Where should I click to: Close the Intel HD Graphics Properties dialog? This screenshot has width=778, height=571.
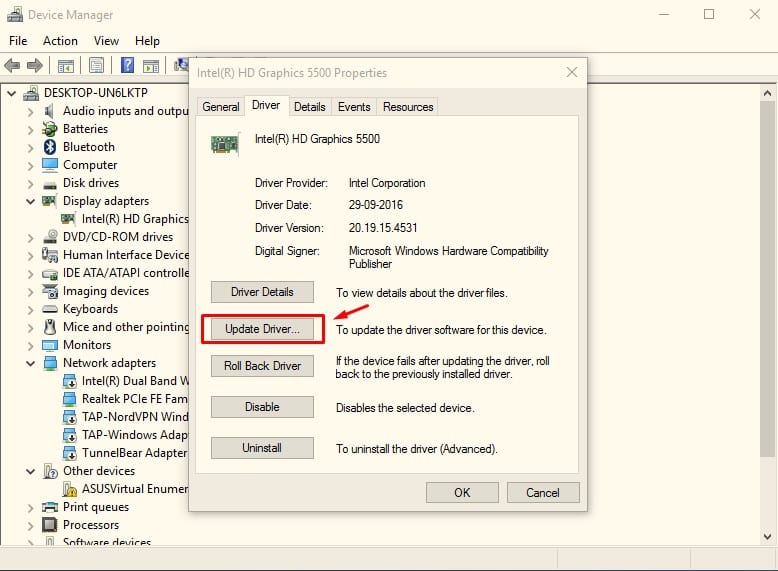point(572,72)
